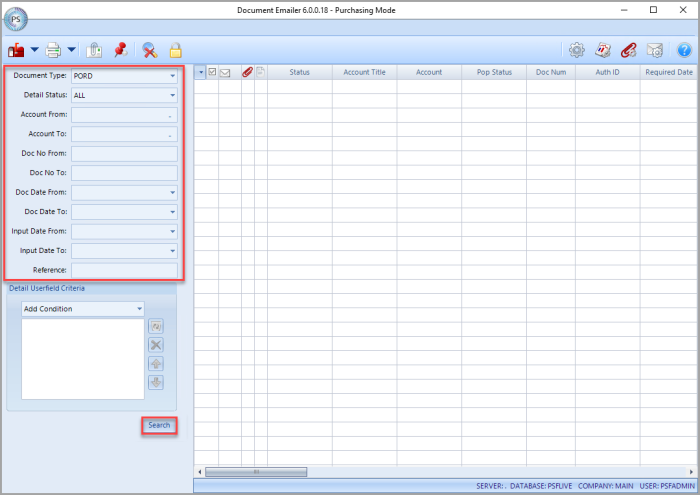Expand the Add Condition dropdown
The height and width of the screenshot is (495, 700).
point(140,309)
